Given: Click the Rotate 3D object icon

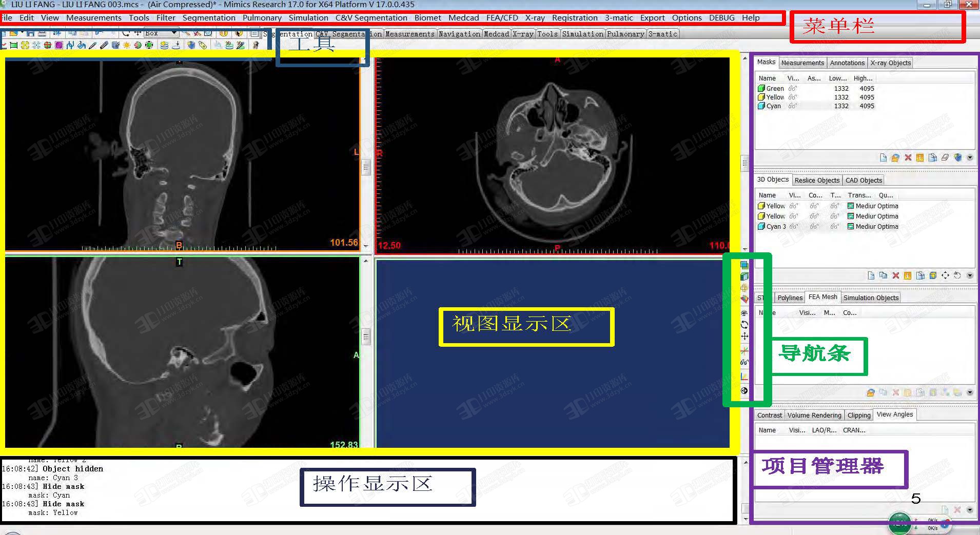Looking at the screenshot, I should point(957,275).
